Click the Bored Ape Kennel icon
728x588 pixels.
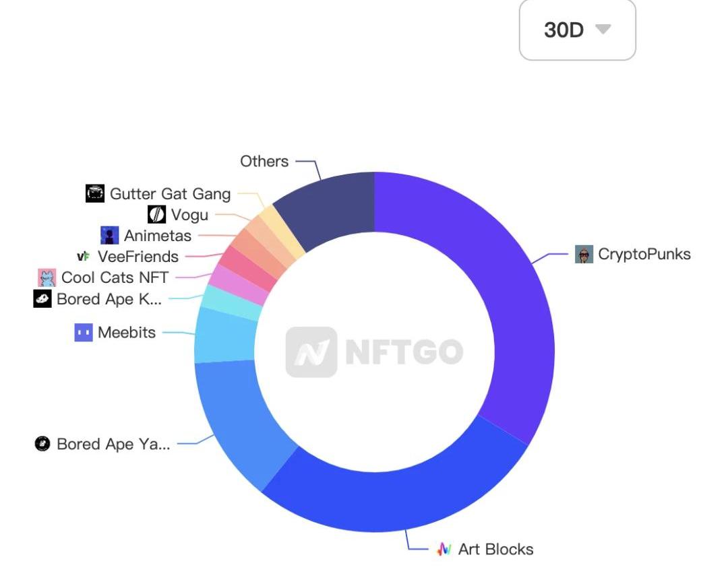point(42,299)
